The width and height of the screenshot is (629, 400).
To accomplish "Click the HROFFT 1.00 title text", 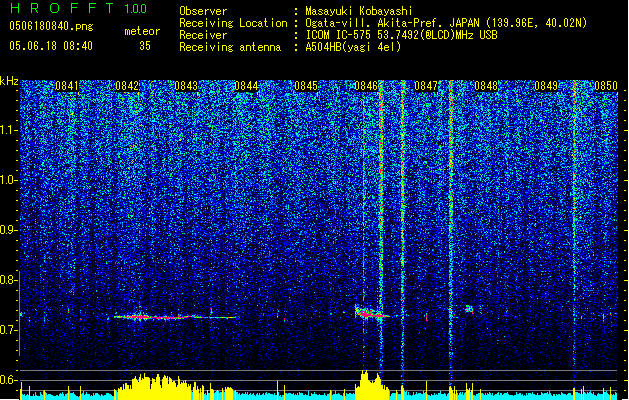I will pyautogui.click(x=78, y=8).
